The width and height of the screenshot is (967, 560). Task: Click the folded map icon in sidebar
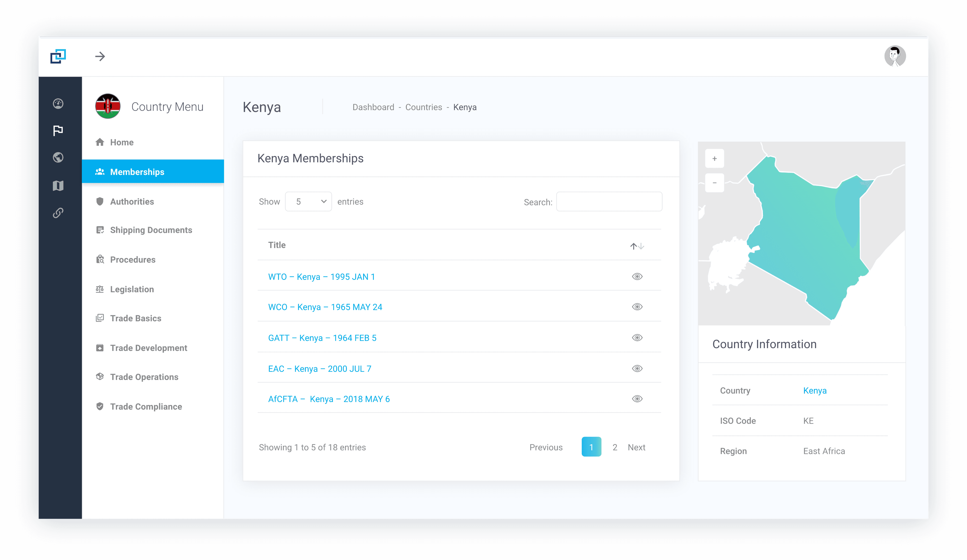pos(58,186)
